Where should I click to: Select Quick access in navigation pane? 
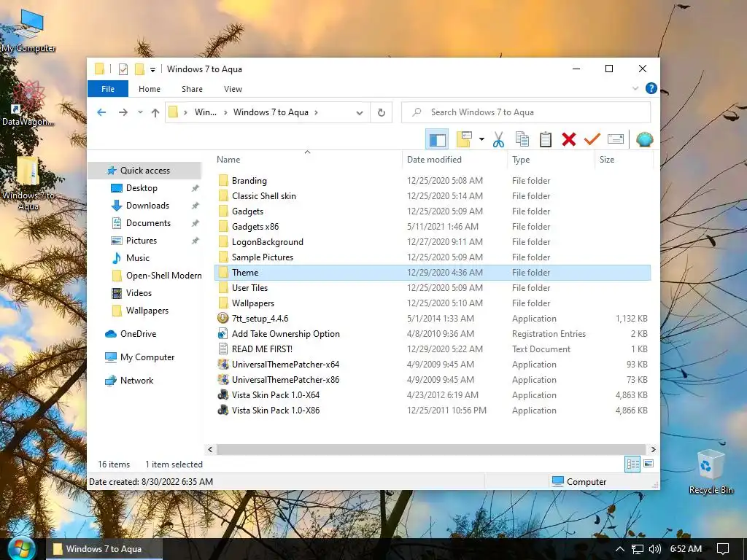click(145, 171)
